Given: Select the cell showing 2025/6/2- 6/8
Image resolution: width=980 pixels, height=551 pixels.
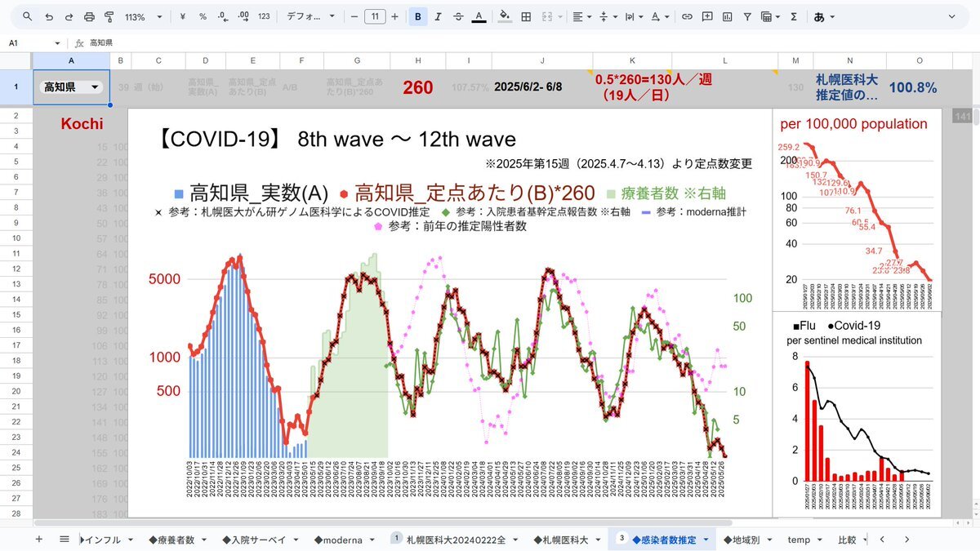Looking at the screenshot, I should tap(541, 87).
